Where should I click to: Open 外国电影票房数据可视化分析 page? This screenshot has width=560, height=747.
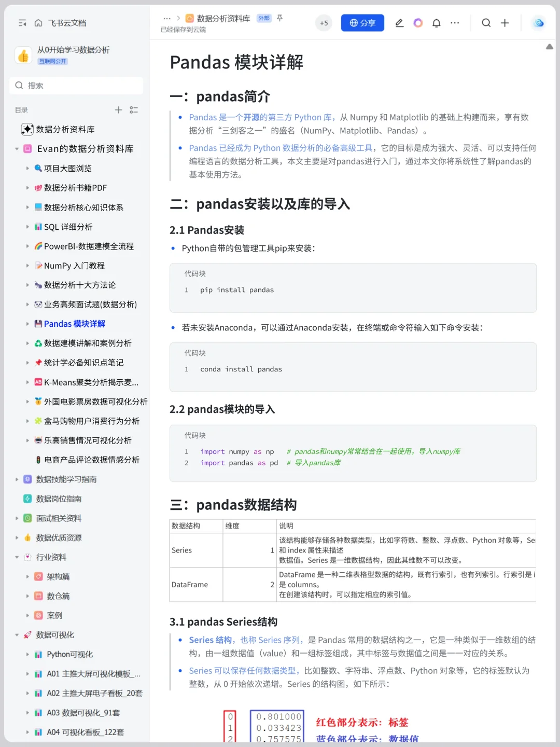[95, 402]
